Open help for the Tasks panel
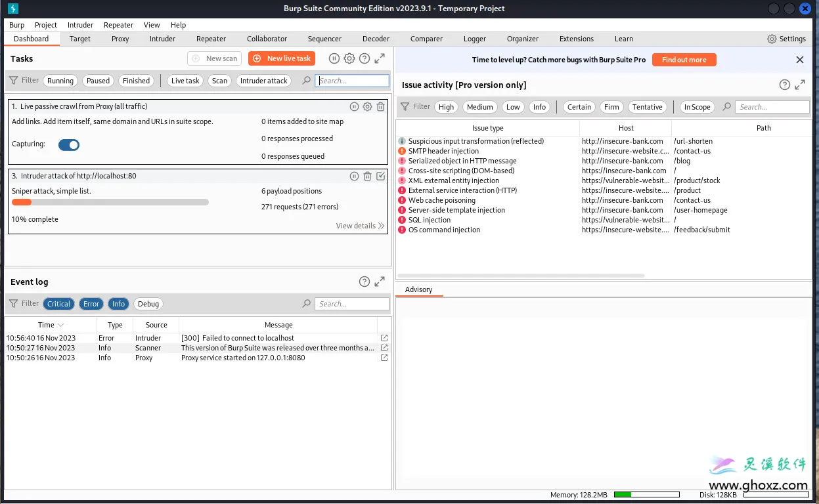 click(x=365, y=58)
